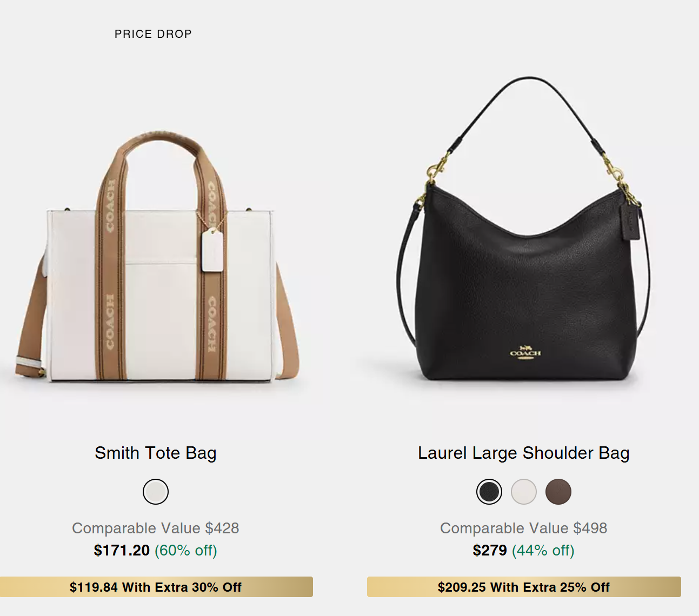The image size is (699, 616).
Task: Click the Laurel Large Shoulder Bag title
Action: point(523,453)
